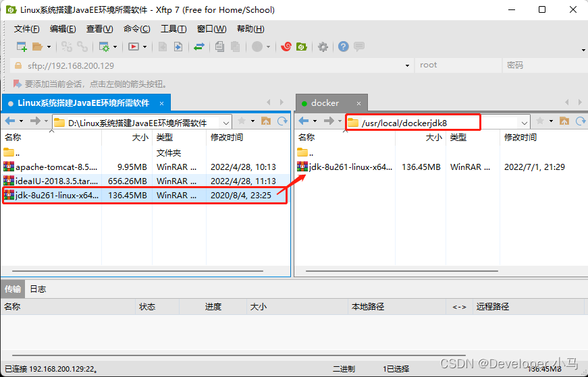Image resolution: width=588 pixels, height=377 pixels.
Task: Sort remote pane by 大小 column
Action: click(x=421, y=138)
